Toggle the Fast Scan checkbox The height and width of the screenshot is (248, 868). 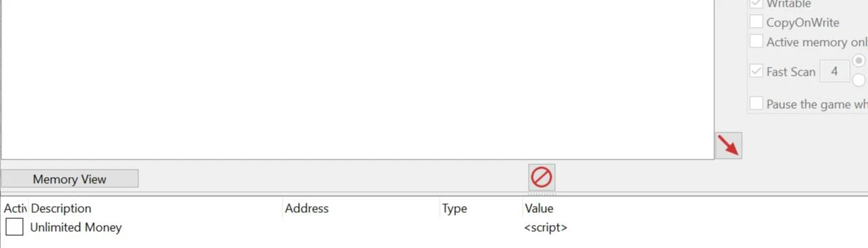(x=757, y=71)
